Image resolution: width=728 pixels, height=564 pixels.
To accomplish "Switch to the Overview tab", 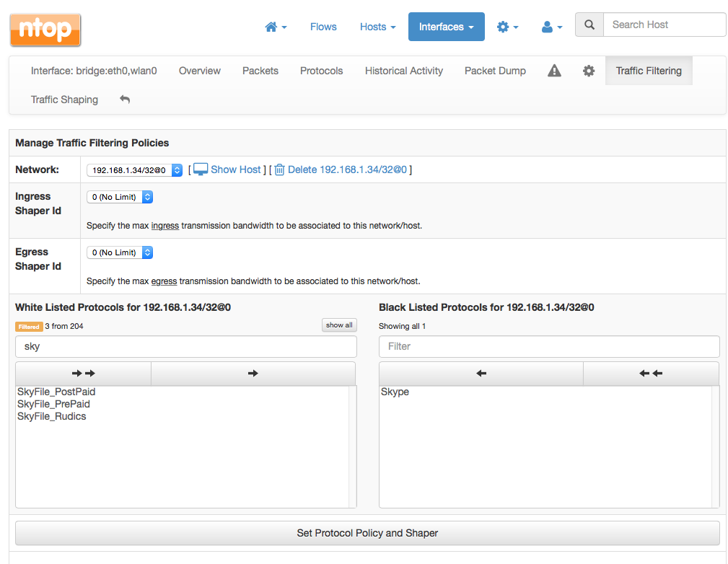I will click(x=200, y=71).
